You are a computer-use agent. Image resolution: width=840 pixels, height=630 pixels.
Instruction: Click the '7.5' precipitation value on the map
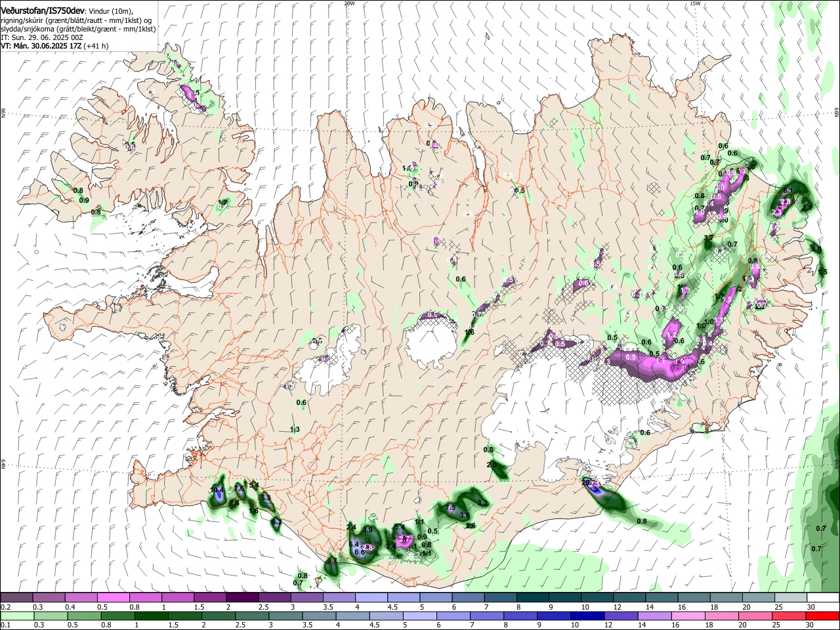click(450, 508)
